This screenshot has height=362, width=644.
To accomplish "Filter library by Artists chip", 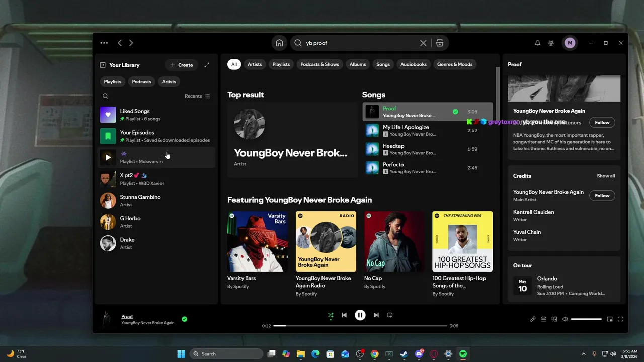I will pos(169,82).
